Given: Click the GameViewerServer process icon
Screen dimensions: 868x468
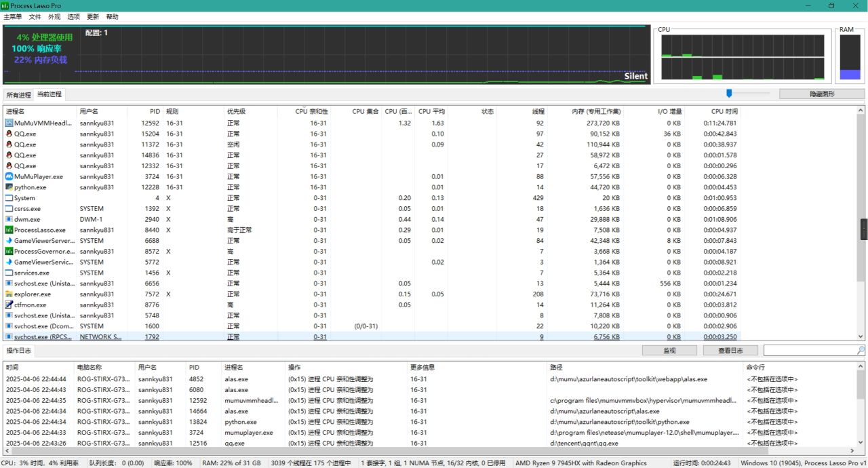Looking at the screenshot, I should click(9, 241).
